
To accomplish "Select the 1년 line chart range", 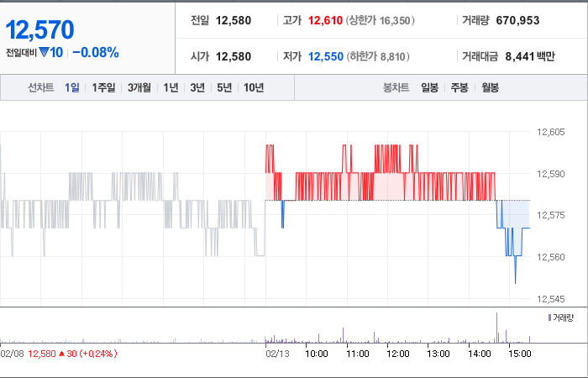I will (171, 87).
